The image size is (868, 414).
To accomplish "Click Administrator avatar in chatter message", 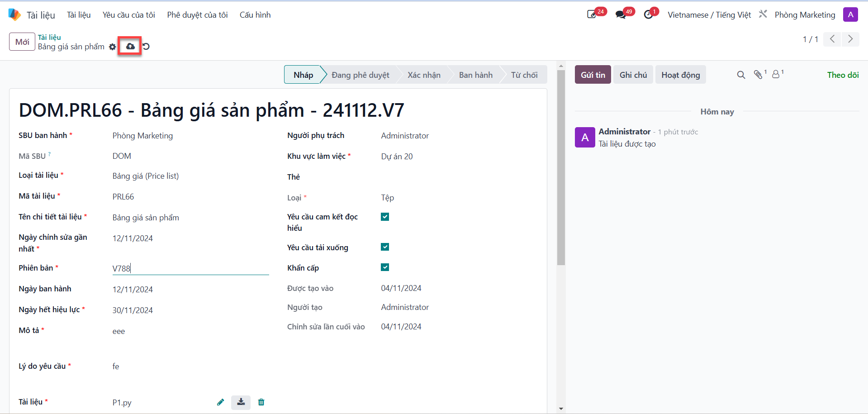I will pyautogui.click(x=585, y=137).
